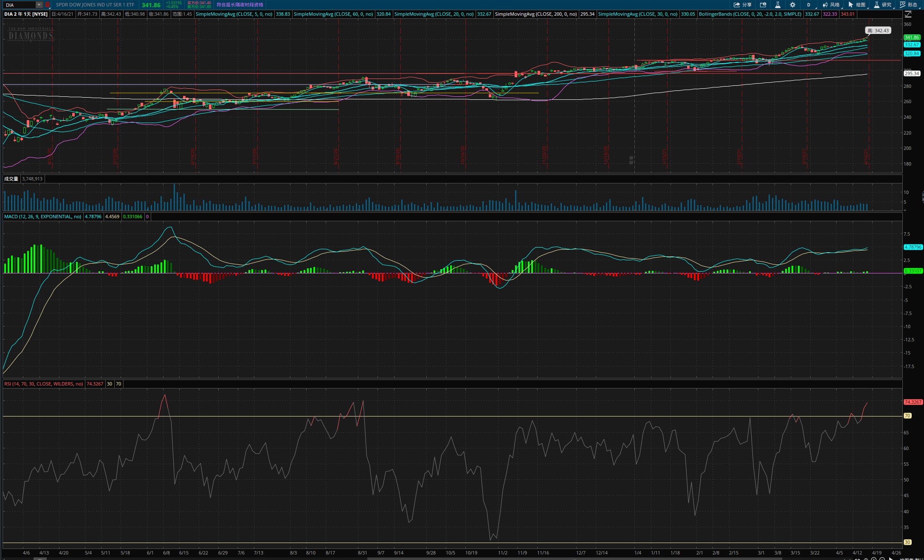This screenshot has height=560, width=924.
Task: Click the 风格 candlestick style button
Action: tap(831, 5)
